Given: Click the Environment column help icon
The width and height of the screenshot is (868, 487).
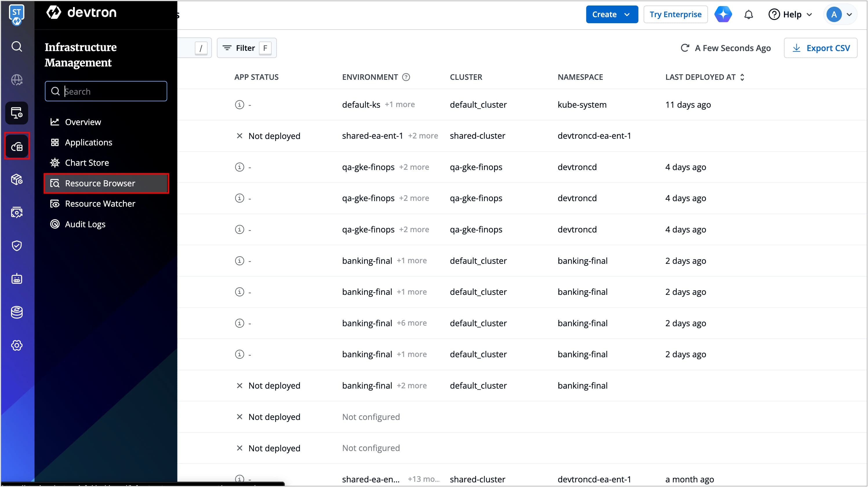Looking at the screenshot, I should click(x=406, y=77).
